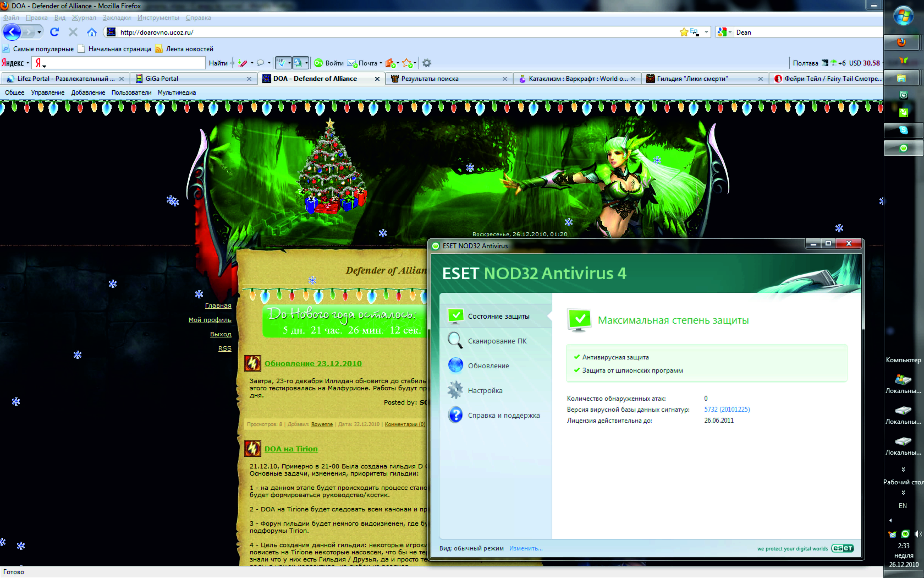Expand the Рабочий стол toolbar chevron
This screenshot has width=924, height=578.
pos(903,493)
